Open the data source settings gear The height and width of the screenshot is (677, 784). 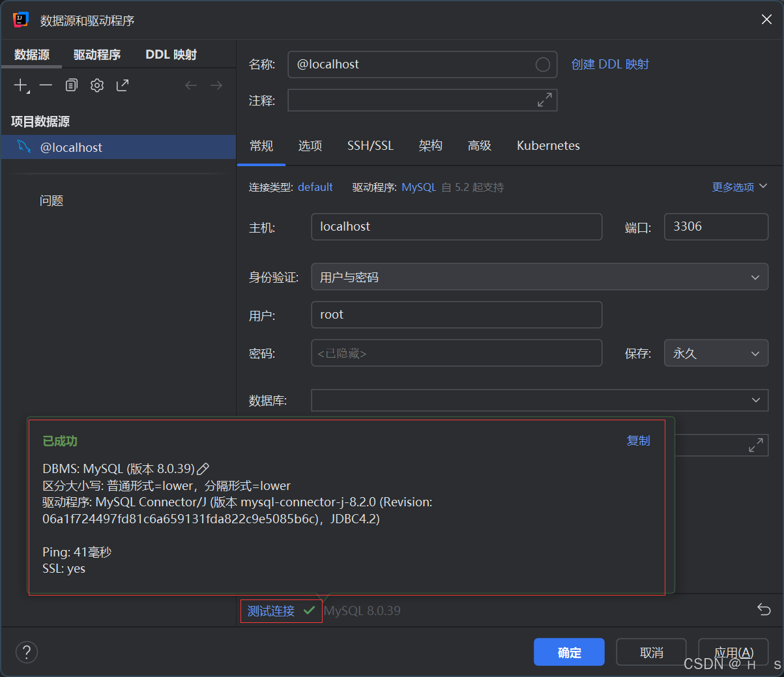click(x=96, y=85)
